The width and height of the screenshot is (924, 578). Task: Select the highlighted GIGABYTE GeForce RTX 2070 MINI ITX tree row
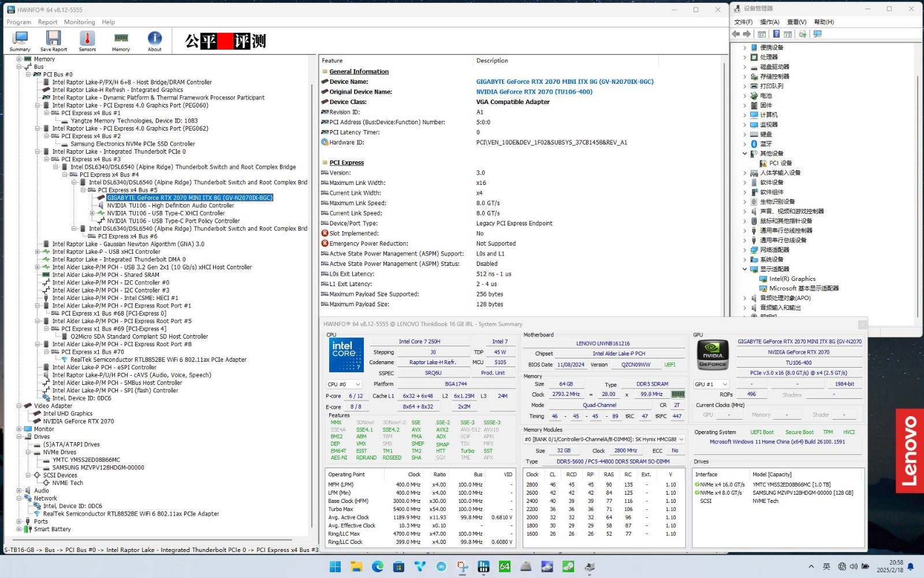click(x=189, y=198)
